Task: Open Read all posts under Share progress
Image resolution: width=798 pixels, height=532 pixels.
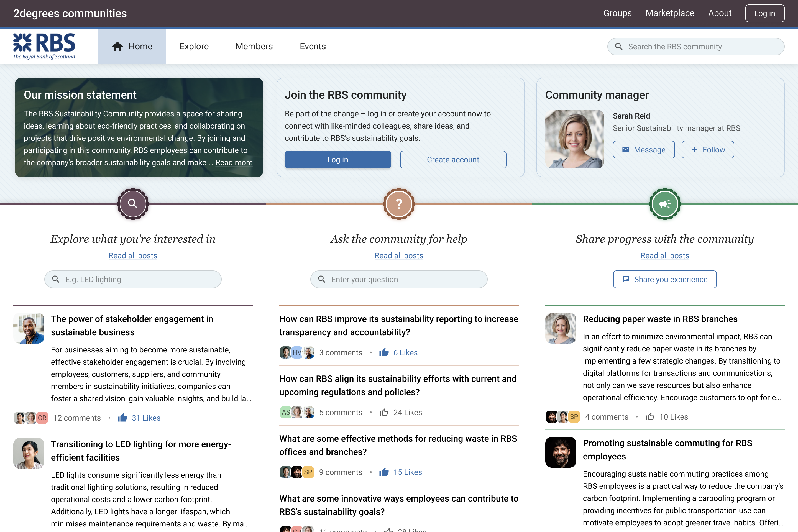Action: pyautogui.click(x=665, y=255)
